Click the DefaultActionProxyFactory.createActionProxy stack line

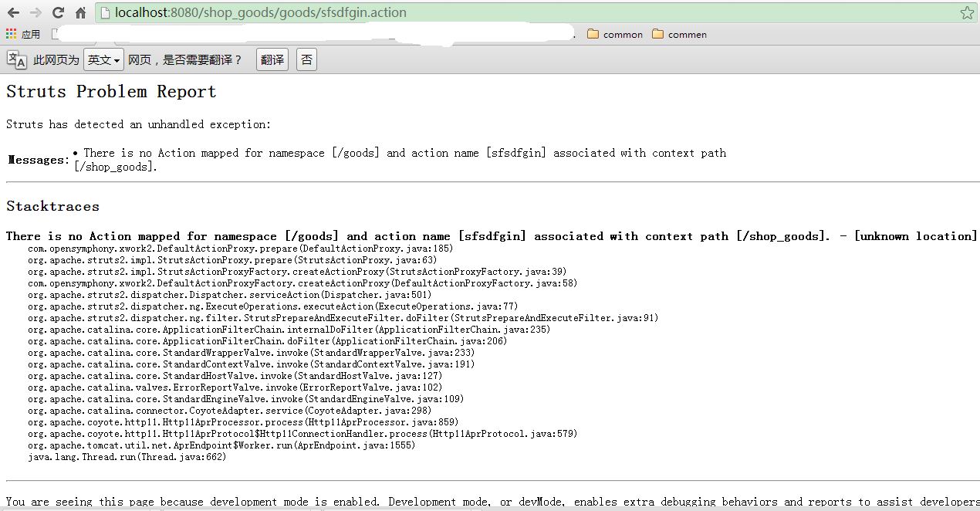click(302, 283)
